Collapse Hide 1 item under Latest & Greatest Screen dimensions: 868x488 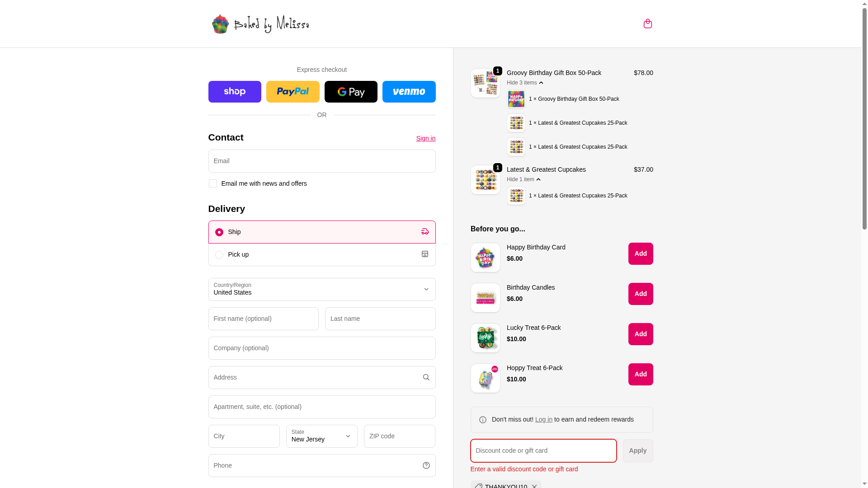click(x=524, y=179)
